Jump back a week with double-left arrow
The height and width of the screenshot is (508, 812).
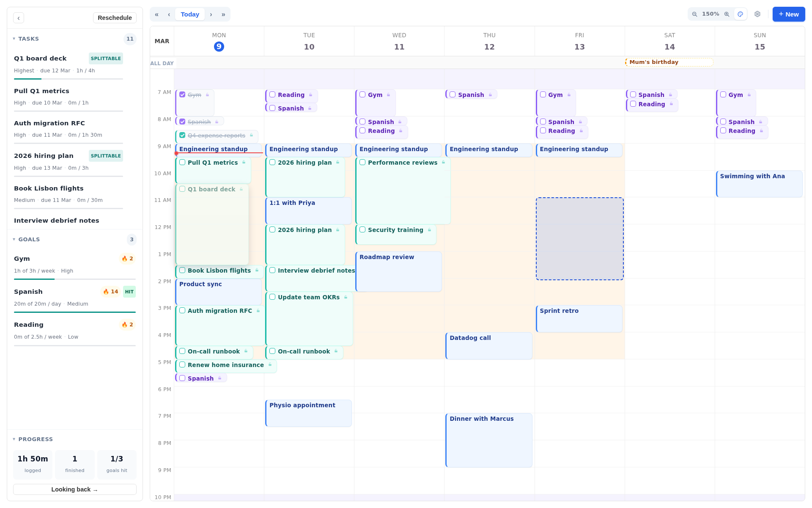[x=156, y=14]
